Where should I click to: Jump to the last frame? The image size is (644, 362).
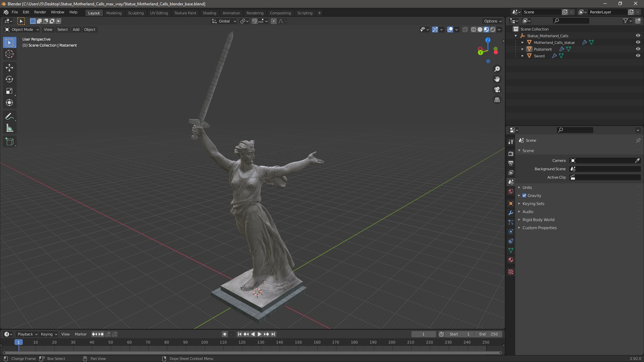pyautogui.click(x=273, y=334)
